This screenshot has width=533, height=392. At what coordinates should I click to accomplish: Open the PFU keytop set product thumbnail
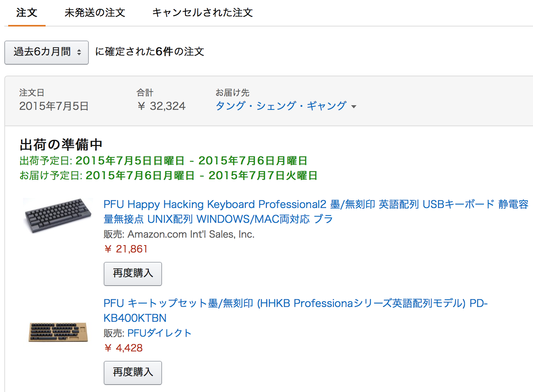(x=58, y=332)
